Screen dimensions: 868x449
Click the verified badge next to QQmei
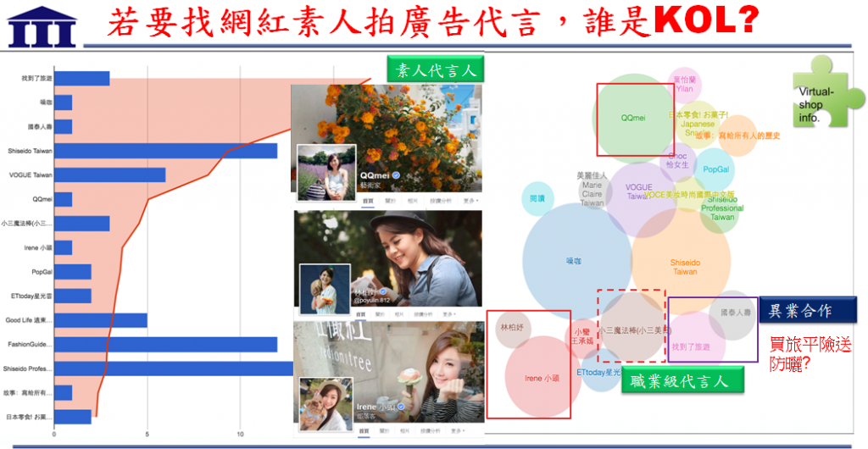[x=396, y=176]
